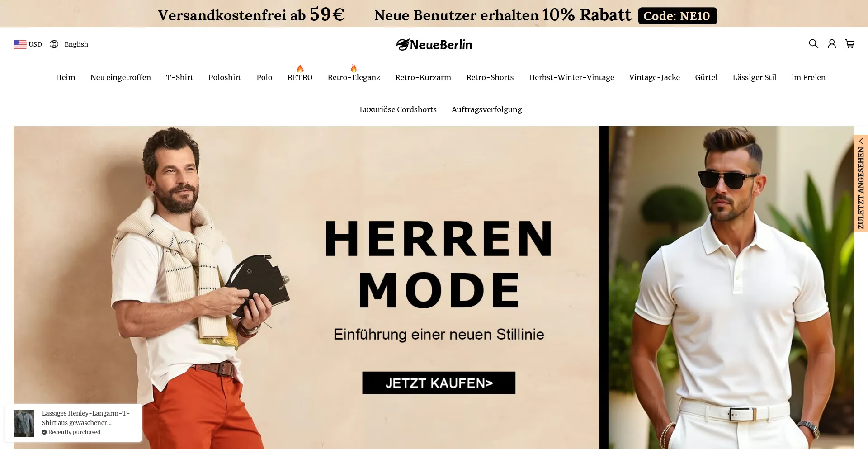Open the T-Shirt menu item

pyautogui.click(x=179, y=77)
